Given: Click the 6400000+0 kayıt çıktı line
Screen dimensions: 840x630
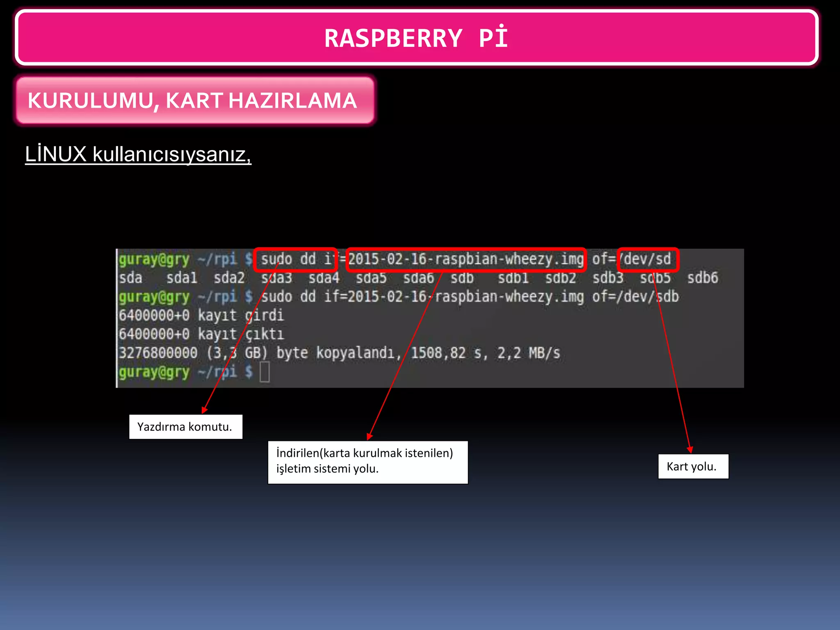Looking at the screenshot, I should point(201,334).
